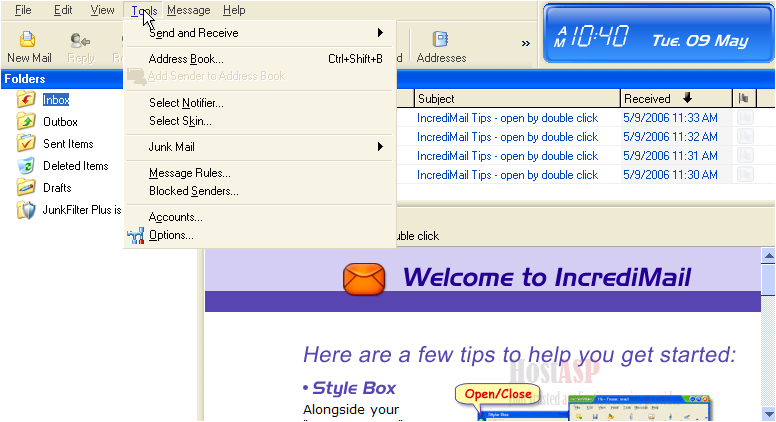Choose Select Skin menu entry
The width and height of the screenshot is (776, 422).
260,121
